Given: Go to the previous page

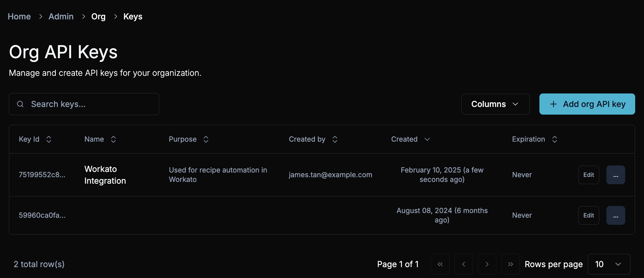Looking at the screenshot, I should pyautogui.click(x=463, y=264).
